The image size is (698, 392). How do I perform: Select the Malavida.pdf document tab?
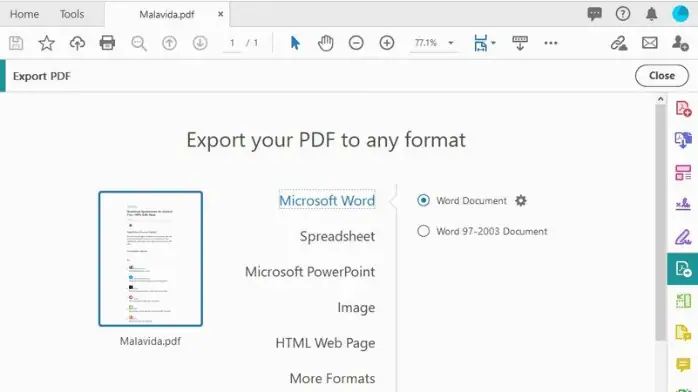167,14
